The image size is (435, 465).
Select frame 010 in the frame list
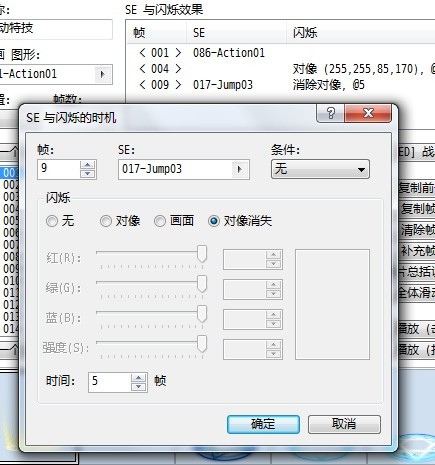[x=10, y=281]
